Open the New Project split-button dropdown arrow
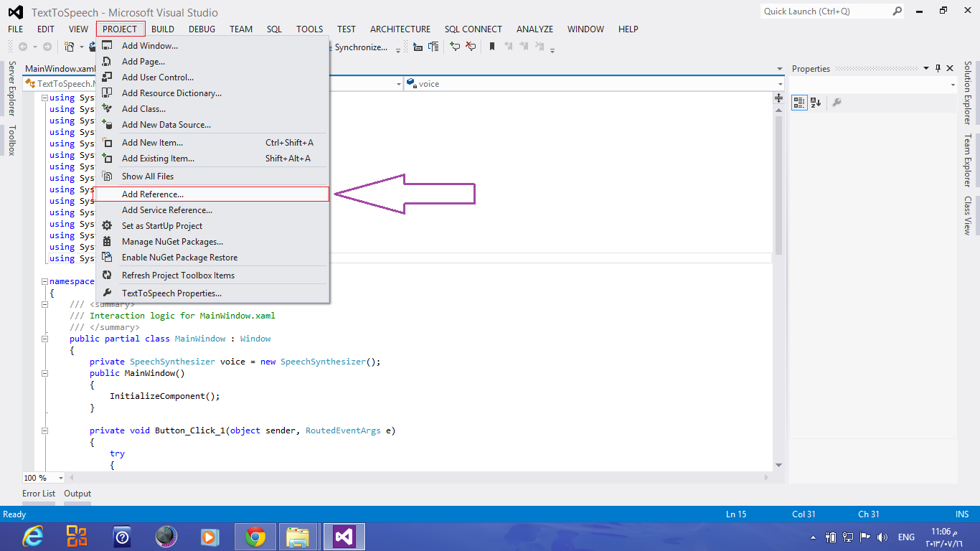 pos(81,47)
